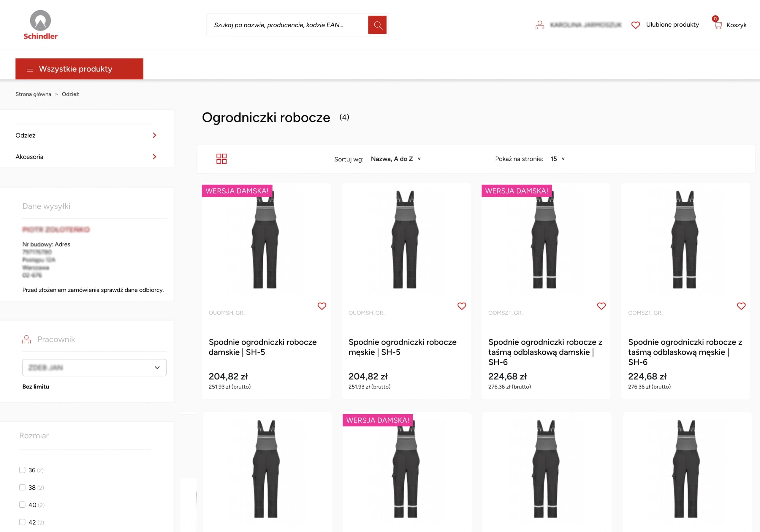Favorite Spodnie ogrodniczki robocze męskie SH-5
Screen dimensions: 760x532
tap(461, 306)
